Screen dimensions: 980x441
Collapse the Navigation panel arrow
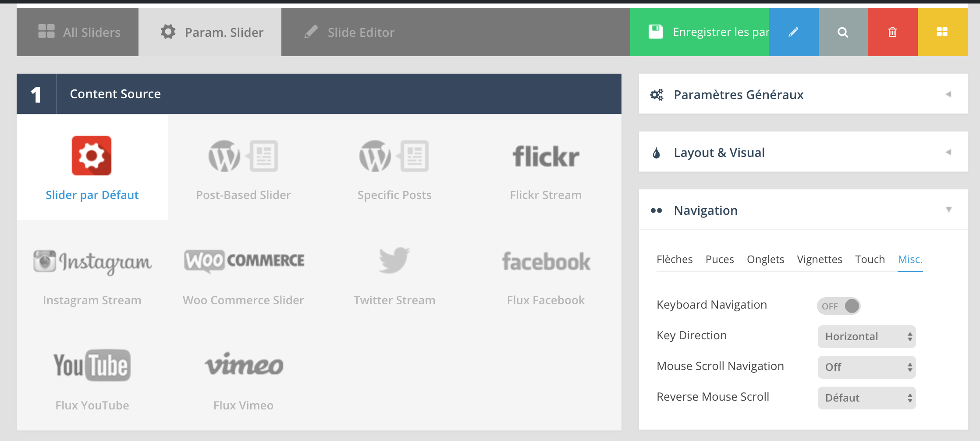(x=949, y=210)
